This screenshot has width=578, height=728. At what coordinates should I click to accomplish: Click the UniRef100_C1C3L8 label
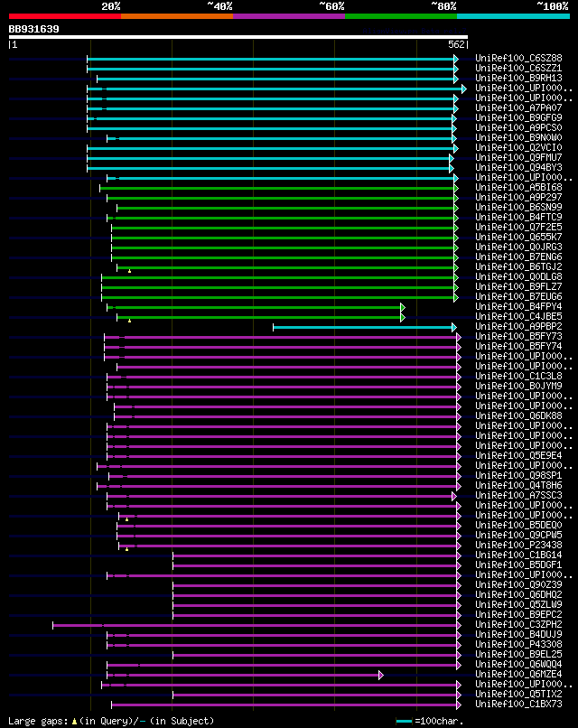pyautogui.click(x=518, y=376)
